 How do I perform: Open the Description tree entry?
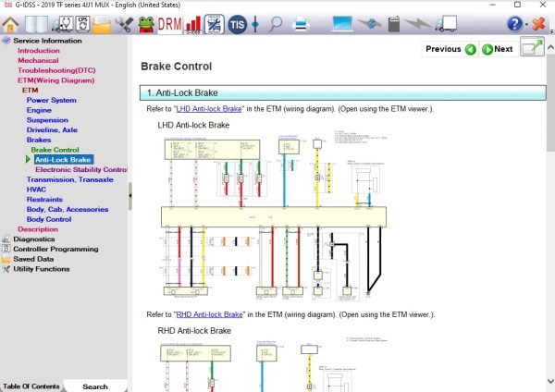pos(38,229)
